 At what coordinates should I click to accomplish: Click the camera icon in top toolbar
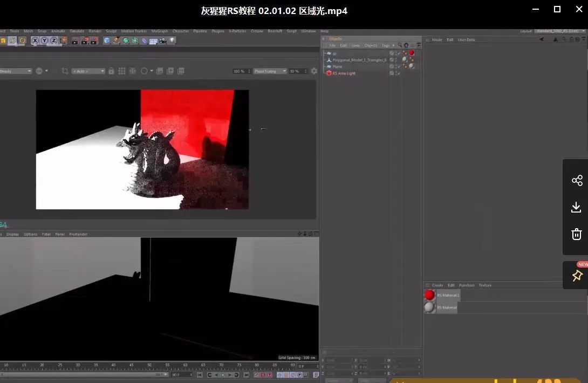coord(163,40)
